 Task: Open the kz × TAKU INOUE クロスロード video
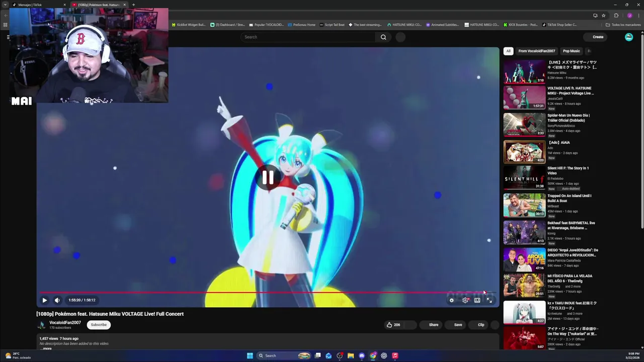click(x=524, y=312)
